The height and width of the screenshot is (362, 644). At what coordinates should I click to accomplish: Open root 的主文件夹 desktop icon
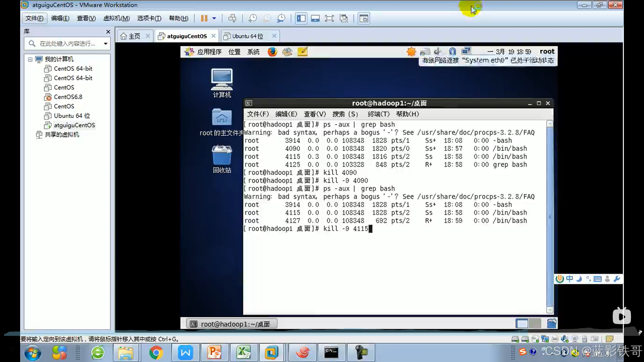pos(221,122)
